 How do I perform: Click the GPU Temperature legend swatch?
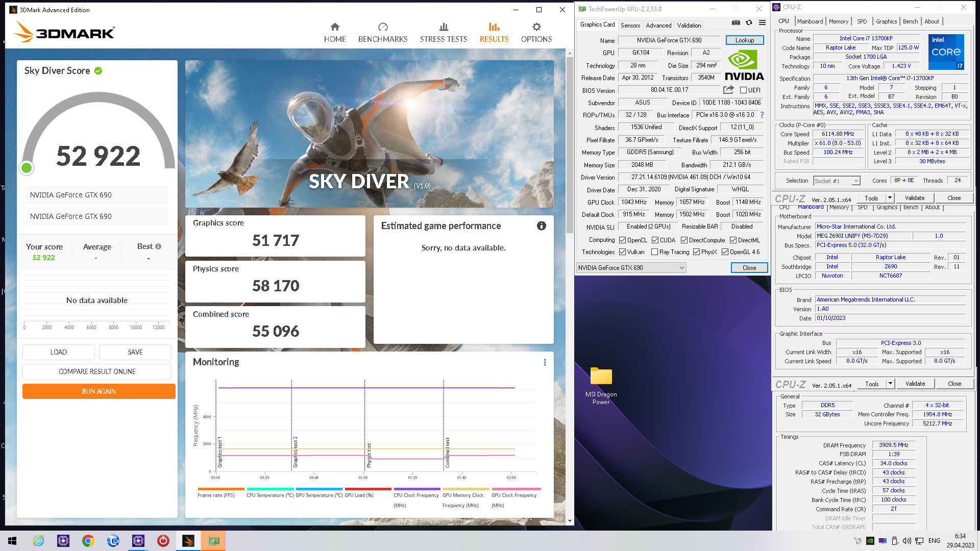click(x=319, y=489)
